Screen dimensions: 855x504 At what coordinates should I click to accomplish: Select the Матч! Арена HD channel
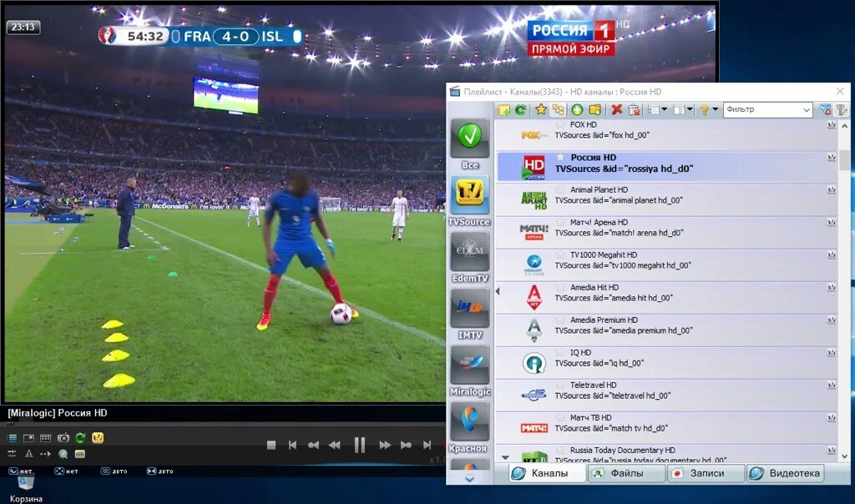click(666, 232)
